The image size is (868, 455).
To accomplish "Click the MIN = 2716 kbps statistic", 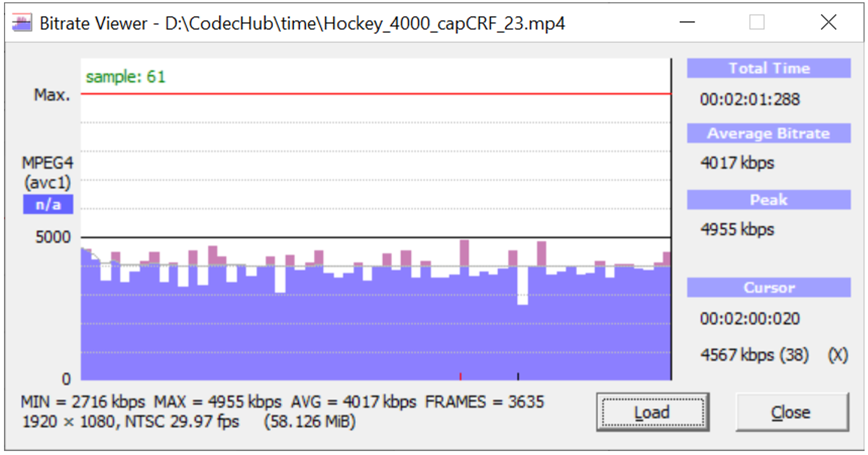I will pyautogui.click(x=83, y=401).
